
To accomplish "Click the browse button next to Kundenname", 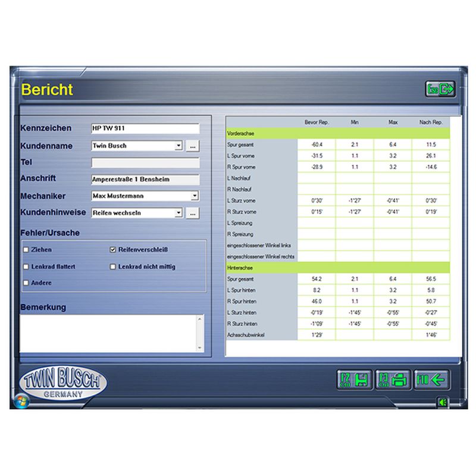I will pyautogui.click(x=192, y=146).
